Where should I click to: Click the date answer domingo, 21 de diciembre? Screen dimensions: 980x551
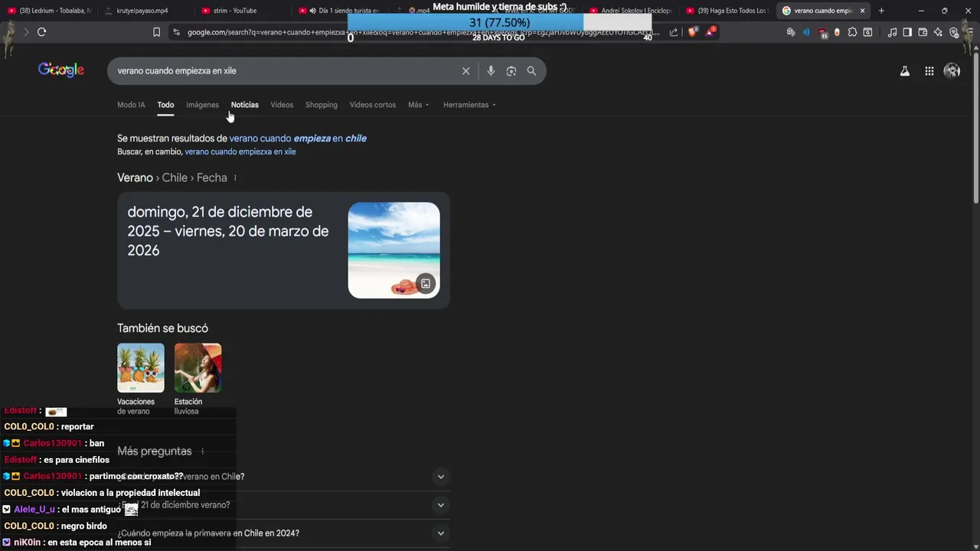pyautogui.click(x=228, y=231)
